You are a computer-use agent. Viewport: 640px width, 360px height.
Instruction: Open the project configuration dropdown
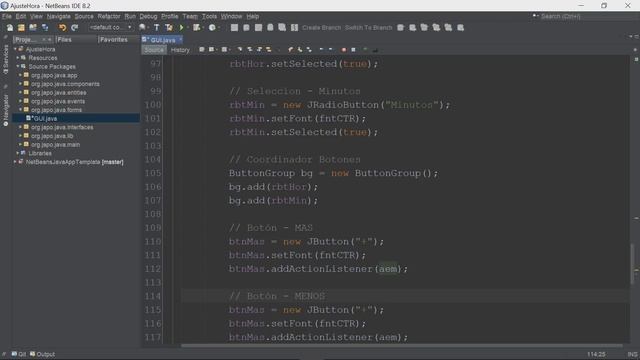[111, 28]
